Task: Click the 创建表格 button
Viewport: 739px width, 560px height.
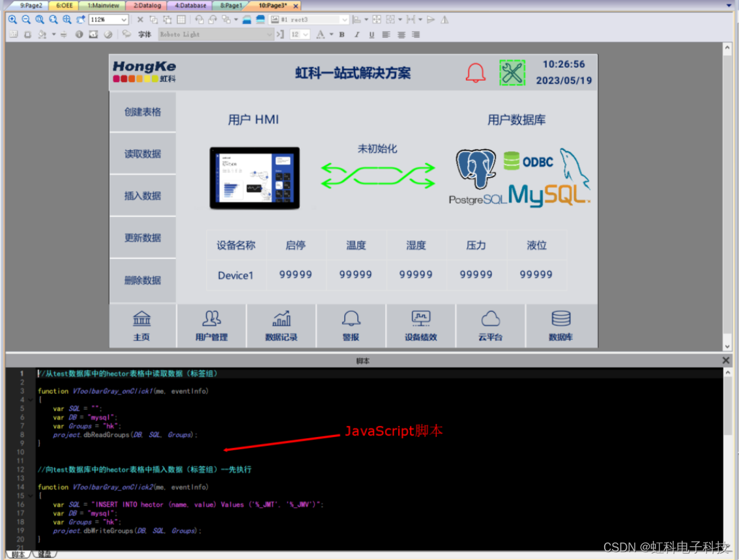Action: pos(143,111)
